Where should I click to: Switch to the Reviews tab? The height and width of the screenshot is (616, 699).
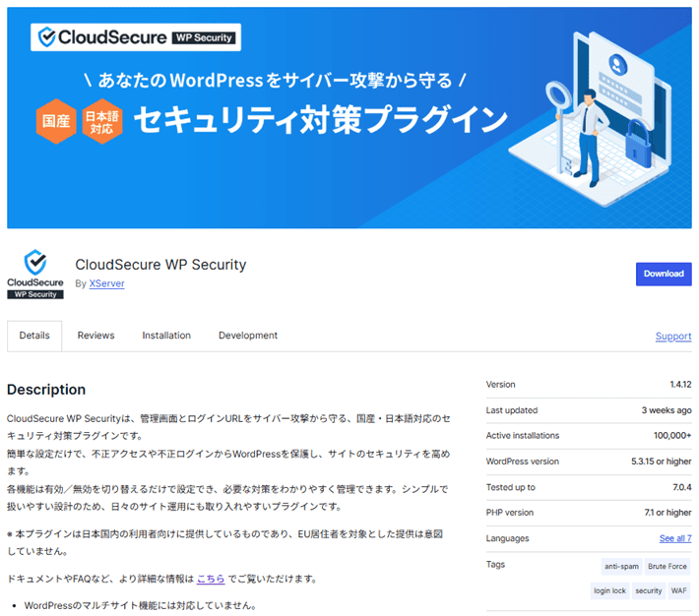95,336
